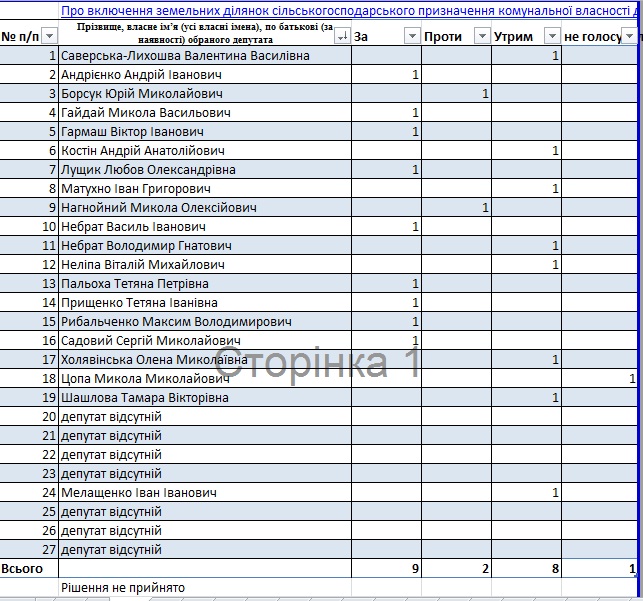Select cell Цопа Микола Миколайович
The height and width of the screenshot is (601, 643).
point(205,378)
